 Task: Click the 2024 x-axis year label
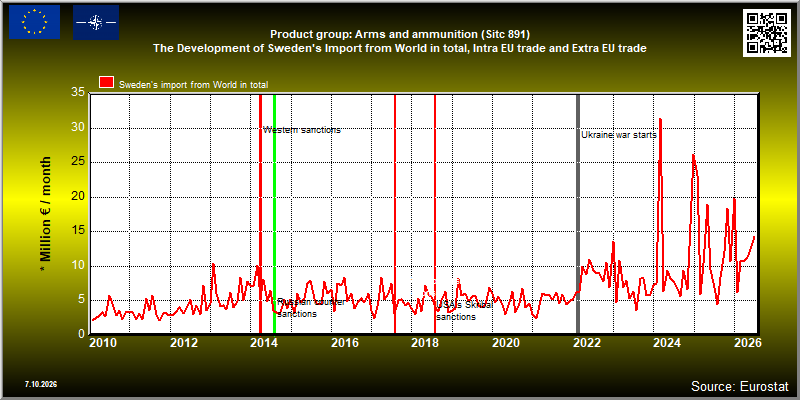pyautogui.click(x=667, y=342)
